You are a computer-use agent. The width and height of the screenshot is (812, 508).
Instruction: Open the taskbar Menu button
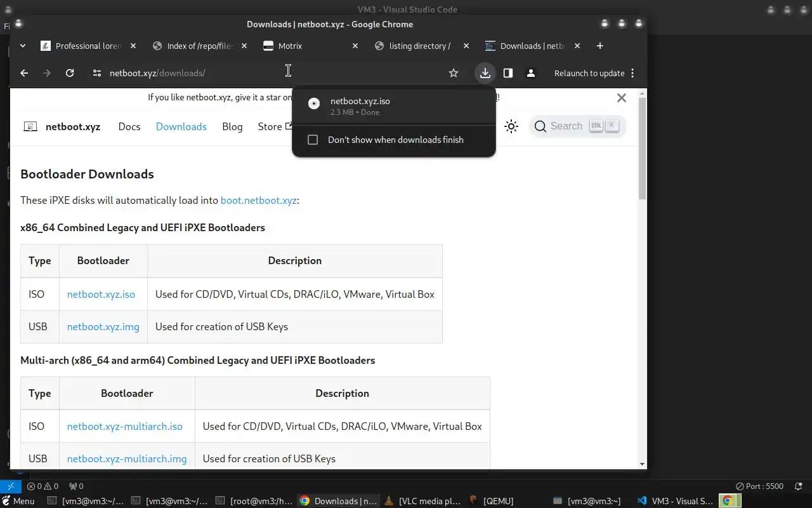(x=18, y=501)
